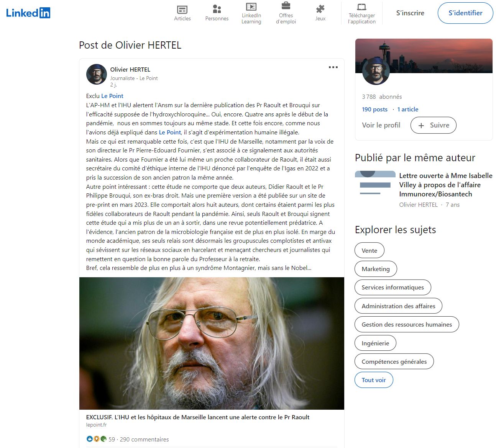Viewport: 496px width, 448px height.
Task: Open the post's three-dot options menu
Action: click(x=333, y=67)
